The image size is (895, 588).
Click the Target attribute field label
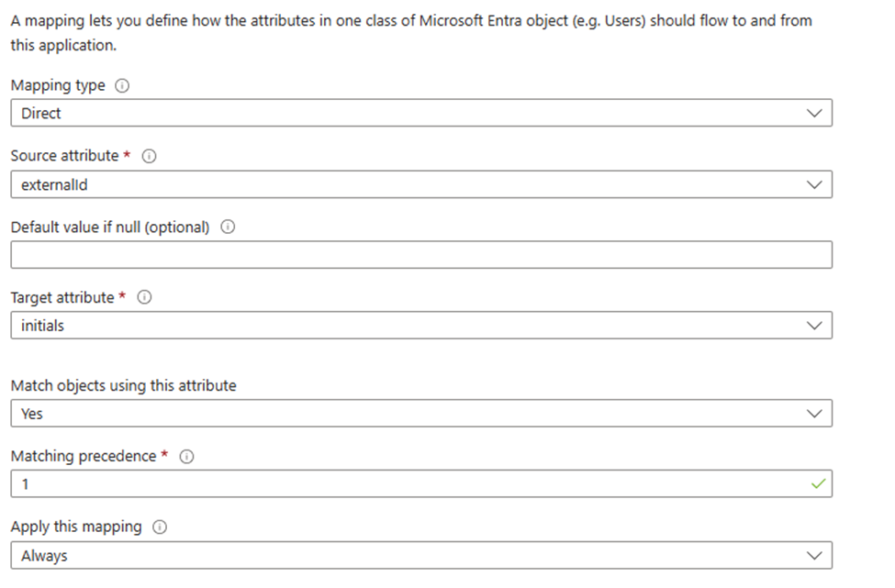click(x=62, y=298)
